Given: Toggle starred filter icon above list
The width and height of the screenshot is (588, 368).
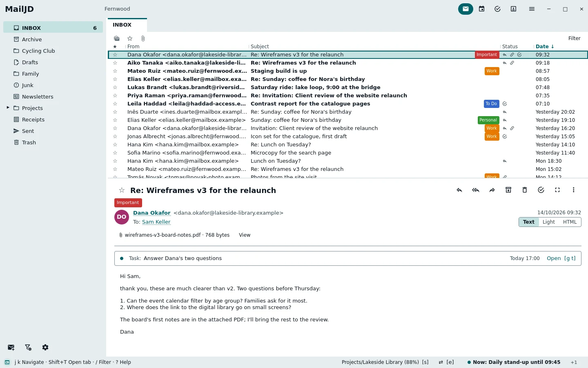Looking at the screenshot, I should (x=130, y=38).
